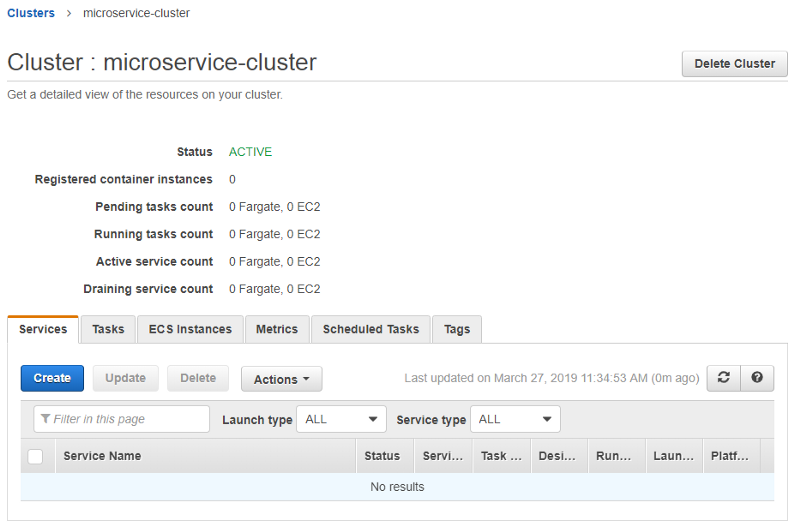The height and width of the screenshot is (526, 800).
Task: Click the Delete service button
Action: 198,378
